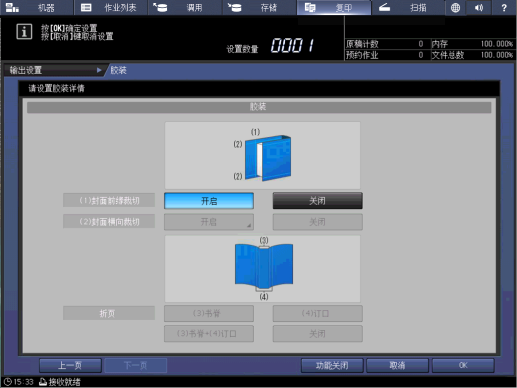Click the 设置数量 0001 quantity display
Screen dimensions: 517x388
pyautogui.click(x=270, y=46)
